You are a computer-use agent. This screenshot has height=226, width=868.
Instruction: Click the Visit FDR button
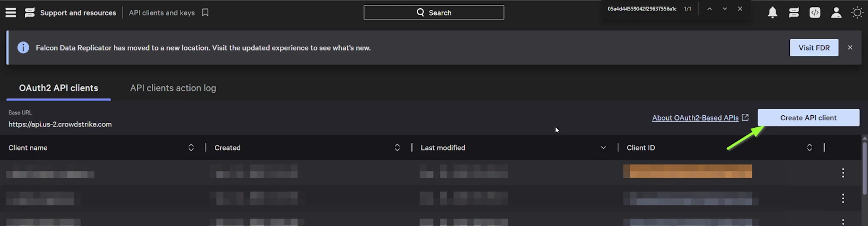pos(814,48)
